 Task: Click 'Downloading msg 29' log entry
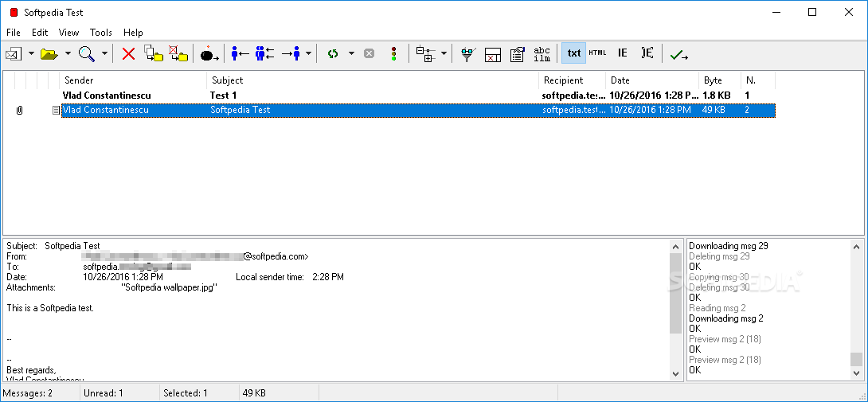[x=728, y=246]
